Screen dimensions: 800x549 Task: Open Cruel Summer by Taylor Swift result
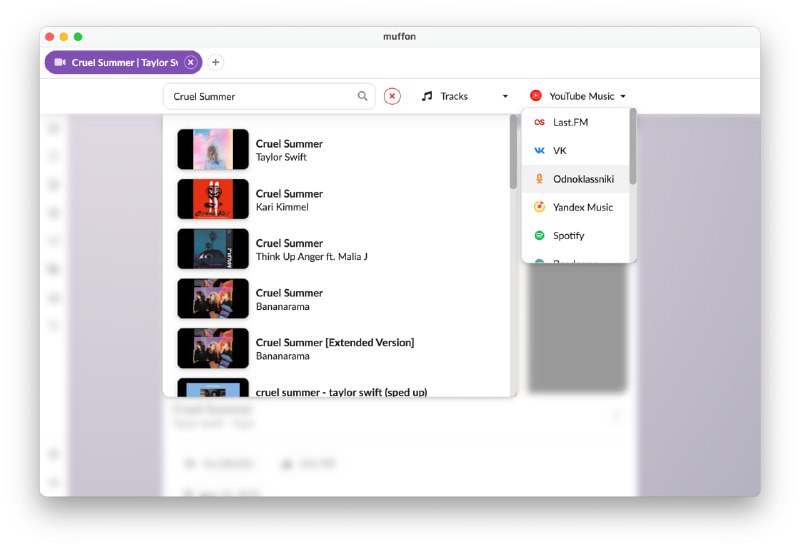coord(337,149)
